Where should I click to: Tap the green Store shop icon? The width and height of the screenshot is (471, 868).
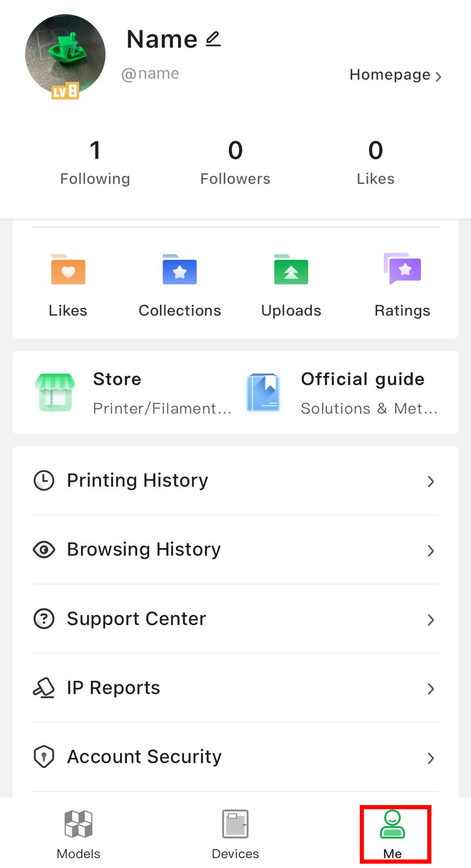[x=55, y=392]
